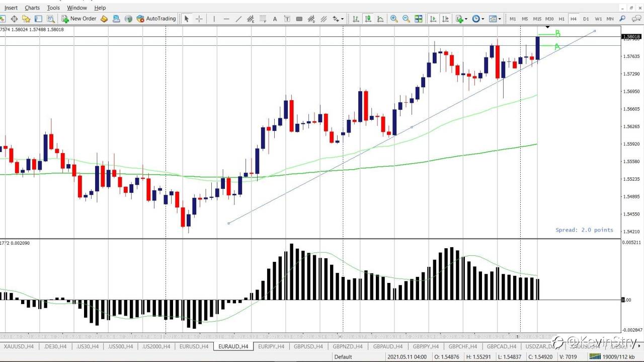Viewport: 644px width, 362px height.
Task: Open the Charts menu
Action: tap(32, 8)
